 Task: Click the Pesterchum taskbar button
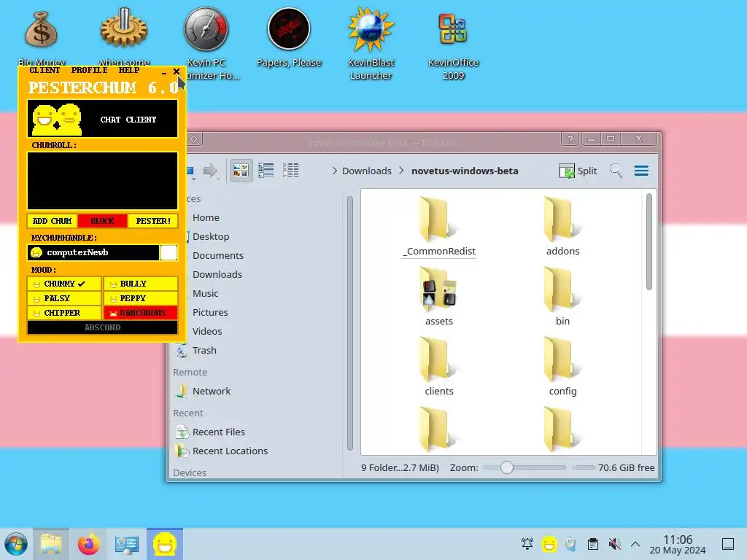(x=165, y=544)
